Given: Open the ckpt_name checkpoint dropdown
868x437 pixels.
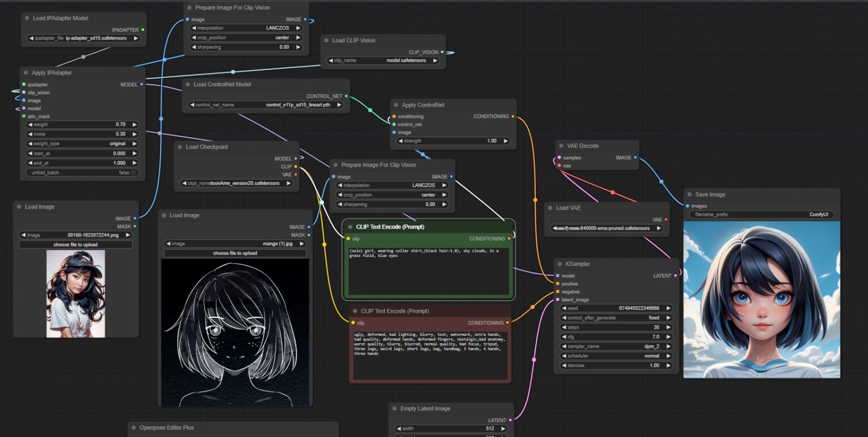Looking at the screenshot, I should (237, 183).
